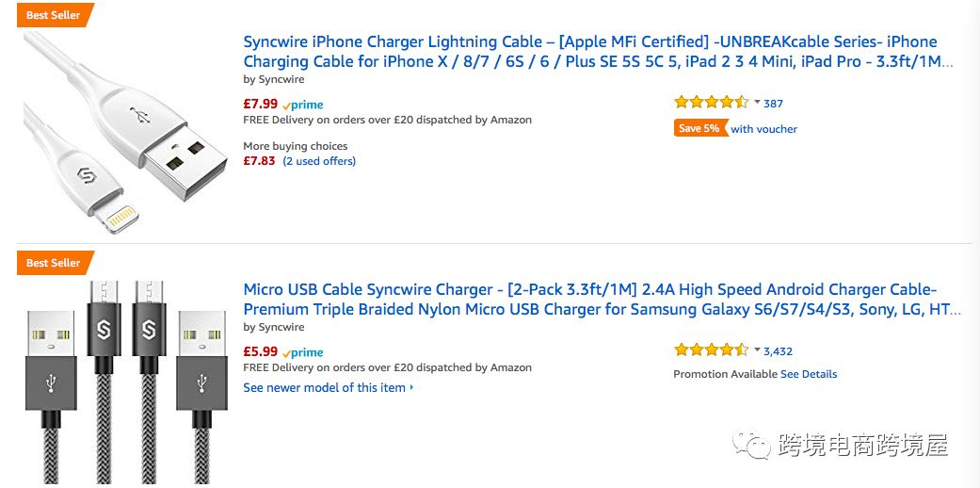Expand rating dropdown arrow beside 3,432
Screen dimensions: 980x488
[x=757, y=350]
